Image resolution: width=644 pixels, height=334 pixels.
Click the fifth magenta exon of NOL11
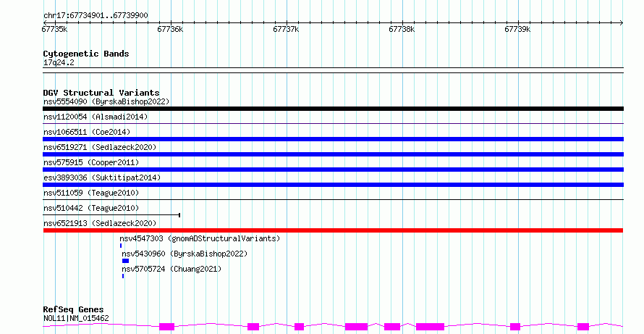pyautogui.click(x=392, y=327)
